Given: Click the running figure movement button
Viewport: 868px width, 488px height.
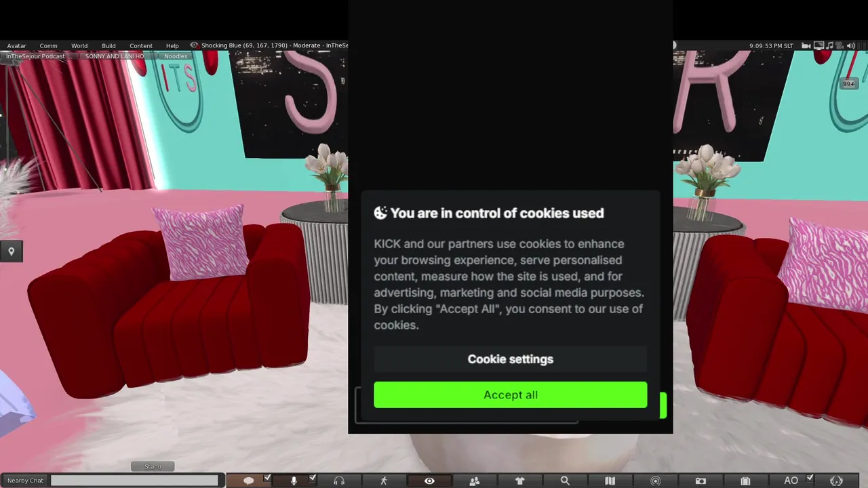Looking at the screenshot, I should coord(384,481).
